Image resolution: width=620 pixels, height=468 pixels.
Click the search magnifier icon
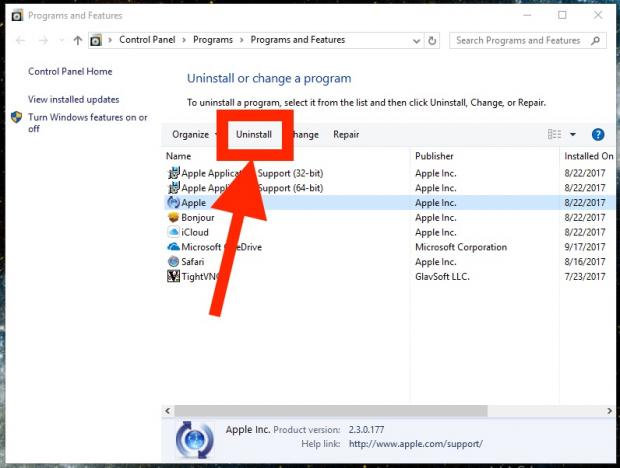click(596, 41)
